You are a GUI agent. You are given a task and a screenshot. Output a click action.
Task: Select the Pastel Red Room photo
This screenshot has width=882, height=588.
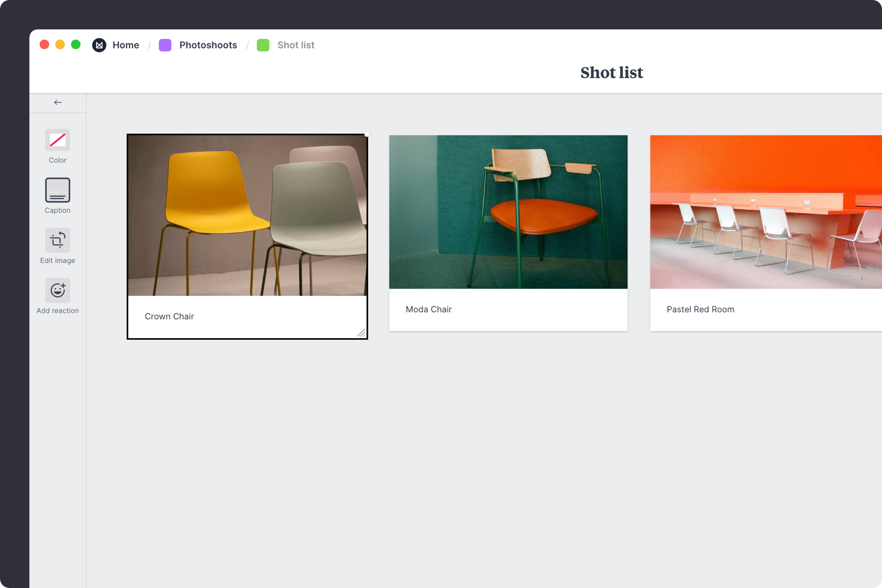pos(766,212)
